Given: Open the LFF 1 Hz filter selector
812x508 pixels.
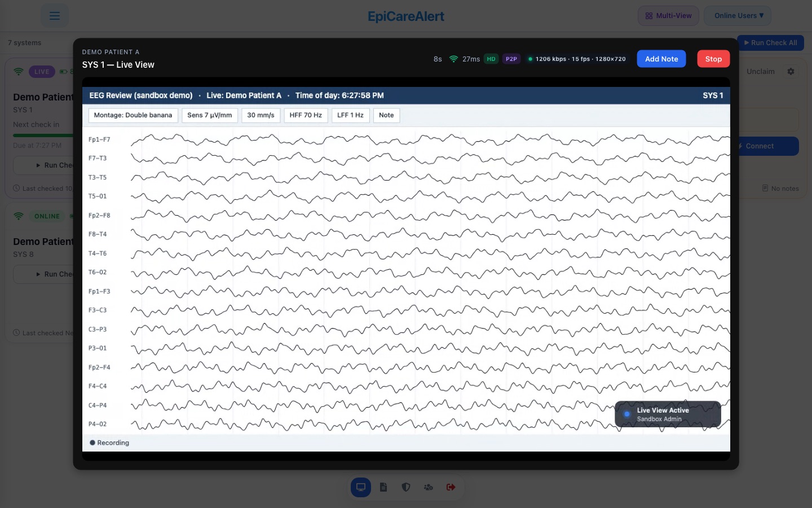Looking at the screenshot, I should click(x=350, y=115).
